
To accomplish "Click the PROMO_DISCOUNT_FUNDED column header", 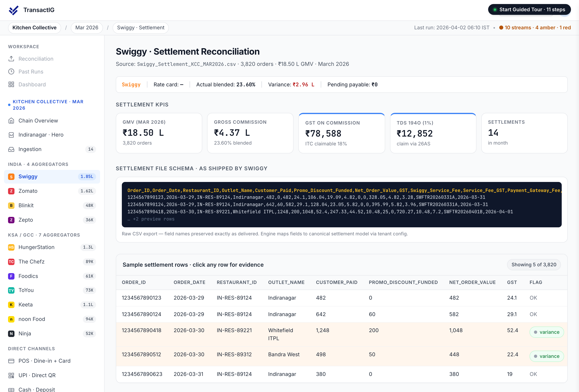I will [403, 283].
